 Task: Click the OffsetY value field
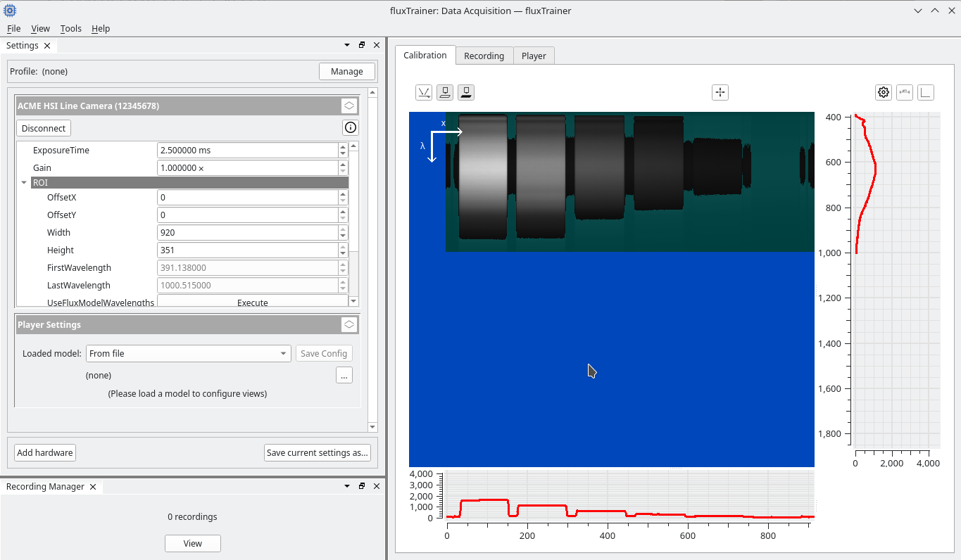(248, 215)
